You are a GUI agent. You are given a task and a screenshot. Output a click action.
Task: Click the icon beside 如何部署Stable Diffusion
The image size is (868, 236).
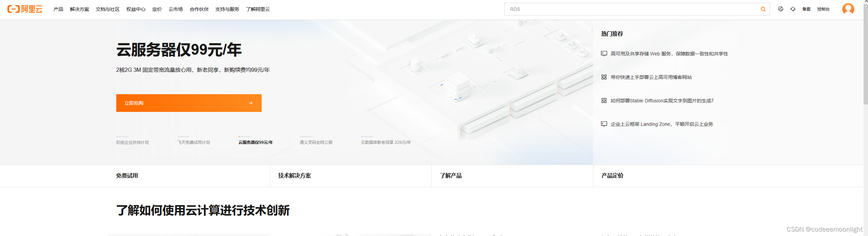click(x=604, y=101)
